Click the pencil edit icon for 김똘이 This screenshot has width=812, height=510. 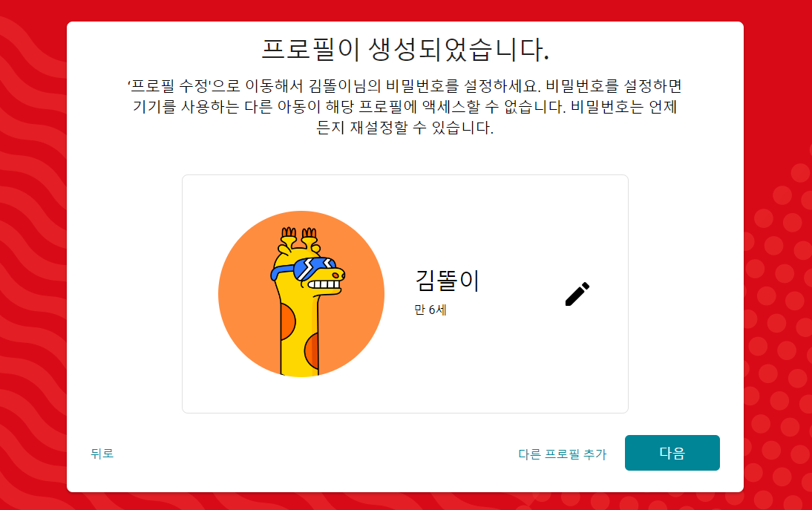pos(577,294)
